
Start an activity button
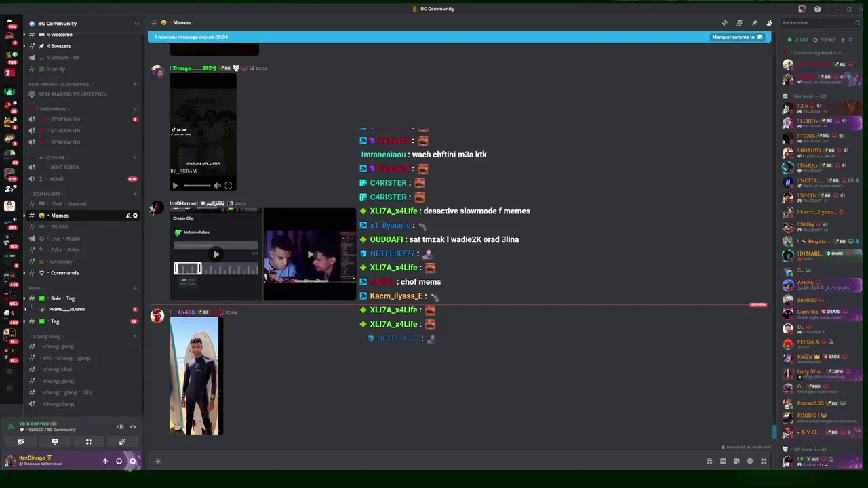[x=88, y=442]
